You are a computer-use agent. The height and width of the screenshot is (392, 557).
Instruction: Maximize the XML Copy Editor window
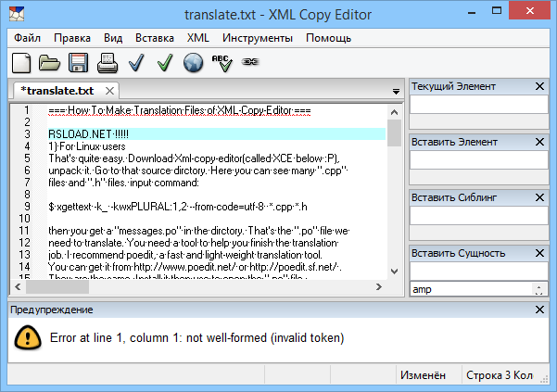click(x=497, y=11)
